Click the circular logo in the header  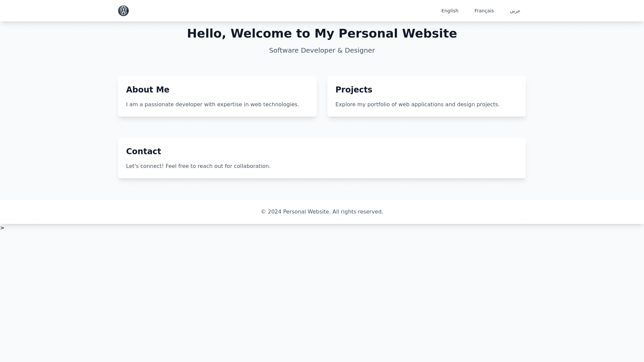tap(123, 11)
